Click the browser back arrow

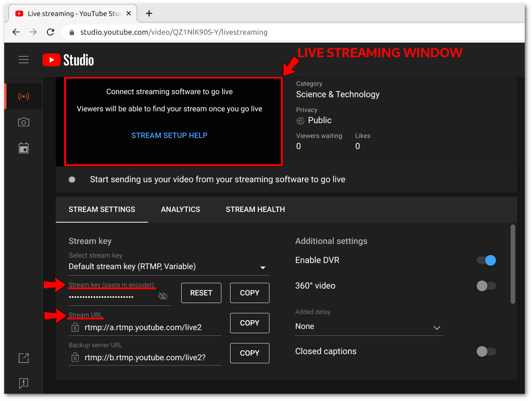(x=16, y=32)
